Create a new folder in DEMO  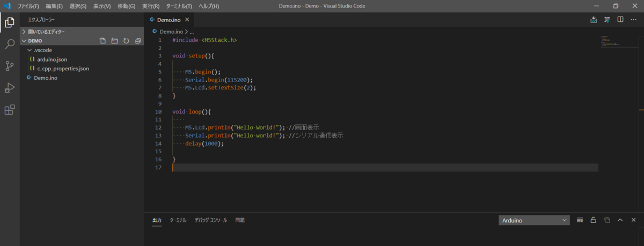(114, 41)
